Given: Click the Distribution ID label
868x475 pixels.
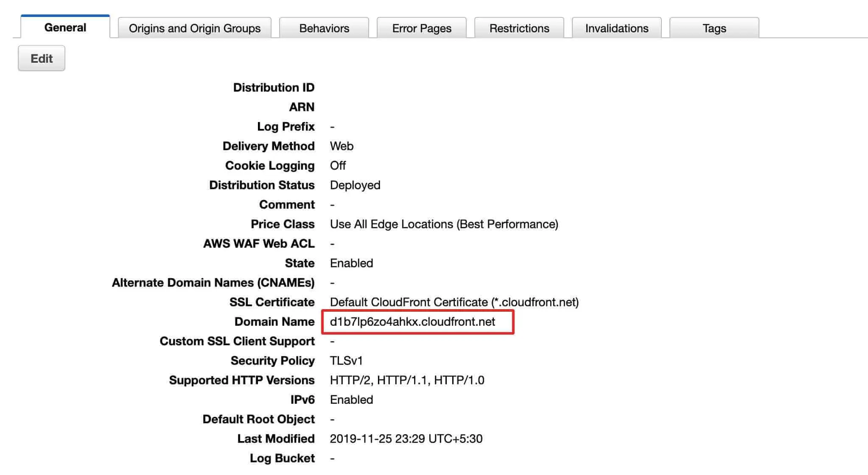Looking at the screenshot, I should click(274, 87).
